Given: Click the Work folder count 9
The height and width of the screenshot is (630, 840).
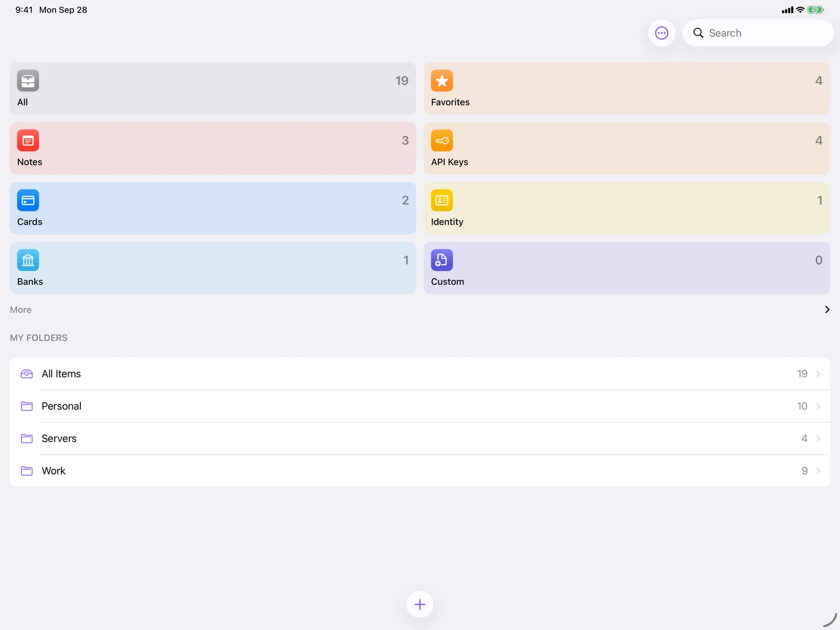Looking at the screenshot, I should pos(805,471).
